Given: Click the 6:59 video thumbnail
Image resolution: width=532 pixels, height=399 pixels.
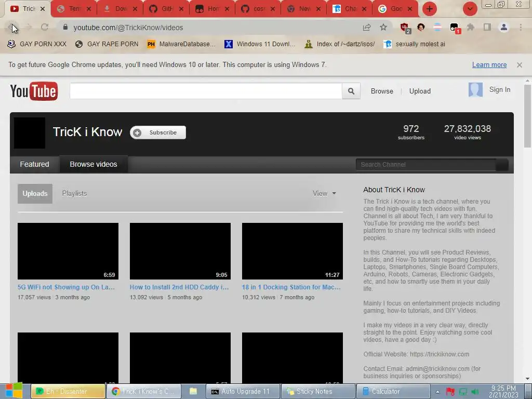Looking at the screenshot, I should 68,251.
